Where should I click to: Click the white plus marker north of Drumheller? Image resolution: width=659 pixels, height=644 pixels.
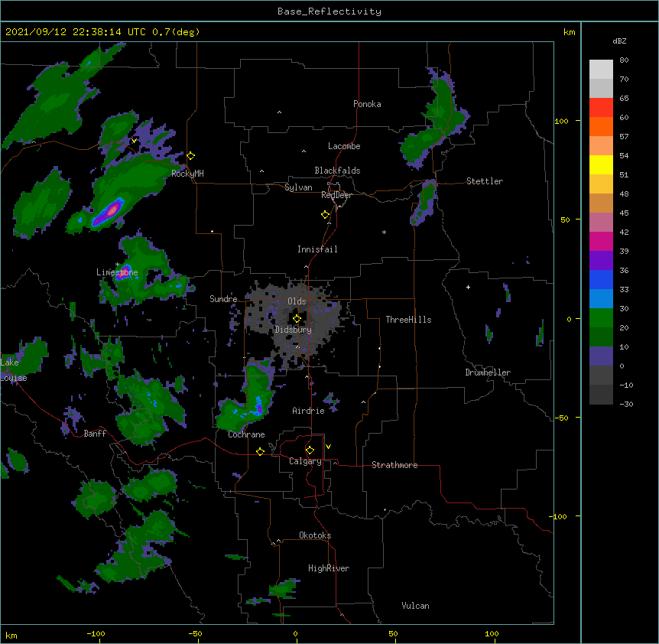(468, 287)
